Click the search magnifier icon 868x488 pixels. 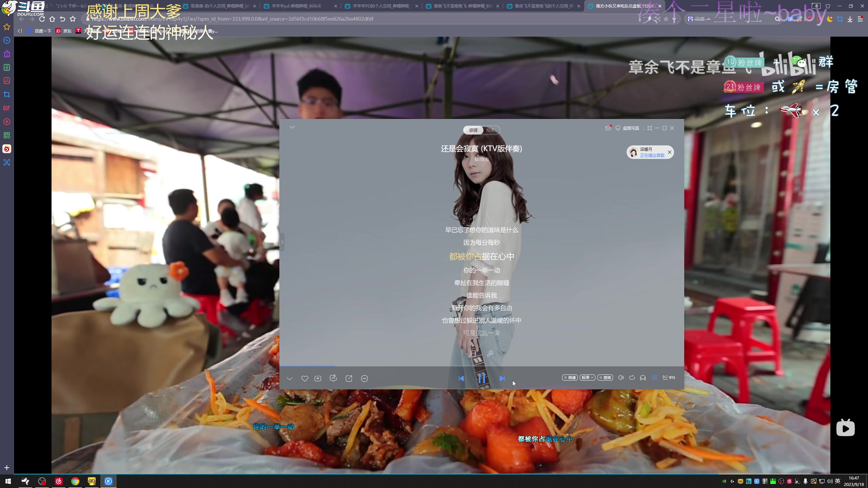(x=777, y=19)
